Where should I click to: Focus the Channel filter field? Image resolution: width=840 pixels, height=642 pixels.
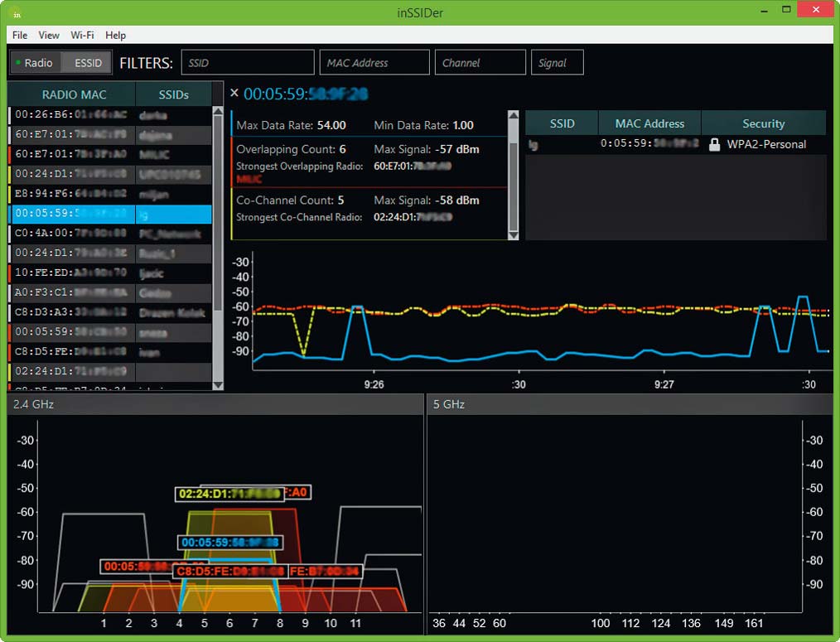point(480,63)
